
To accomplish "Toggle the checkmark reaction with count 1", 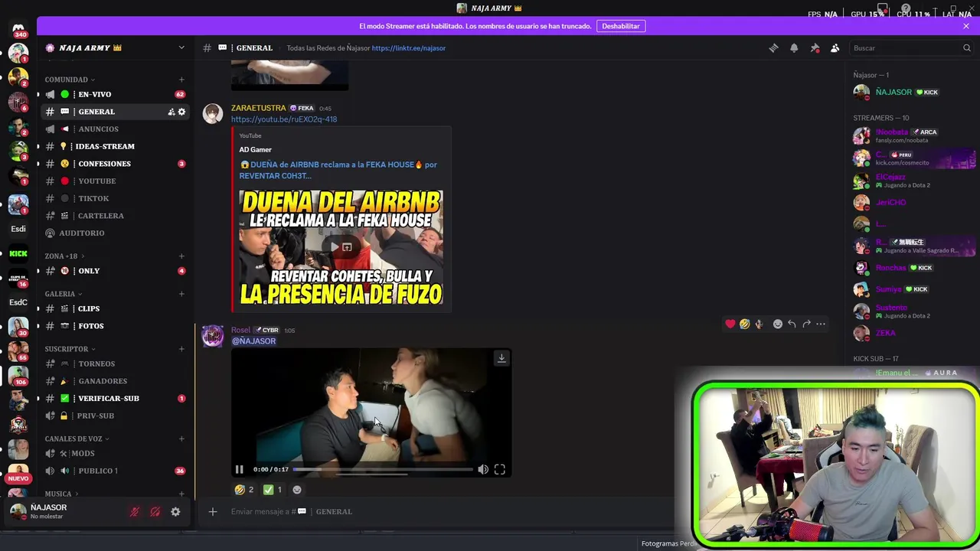I will pos(273,490).
